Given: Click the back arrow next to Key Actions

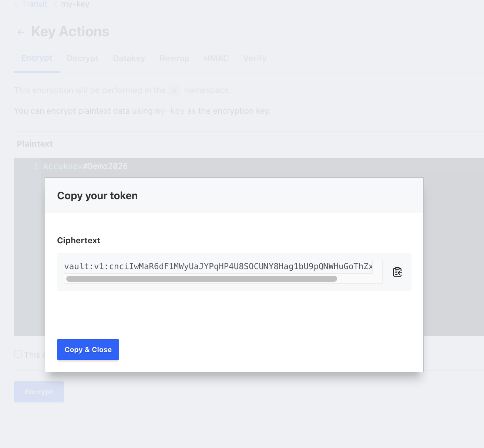Looking at the screenshot, I should tap(21, 32).
